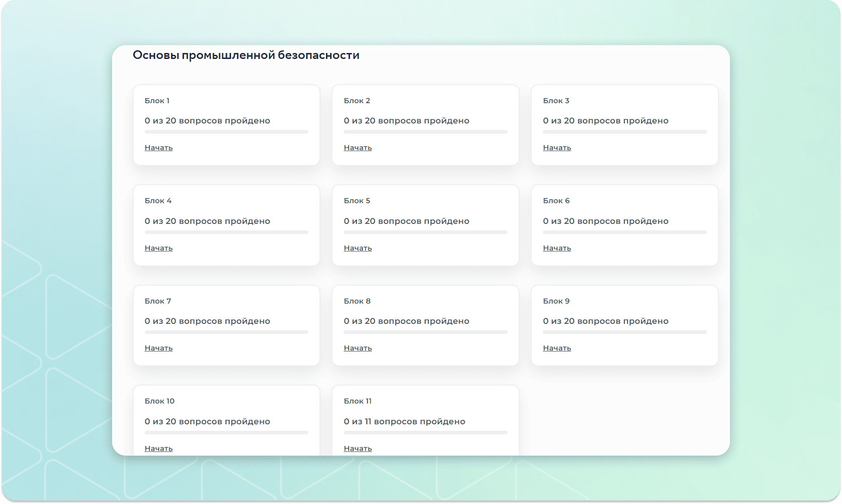This screenshot has width=842, height=504.
Task: Open Блок 3 using the Начать link
Action: (x=557, y=148)
